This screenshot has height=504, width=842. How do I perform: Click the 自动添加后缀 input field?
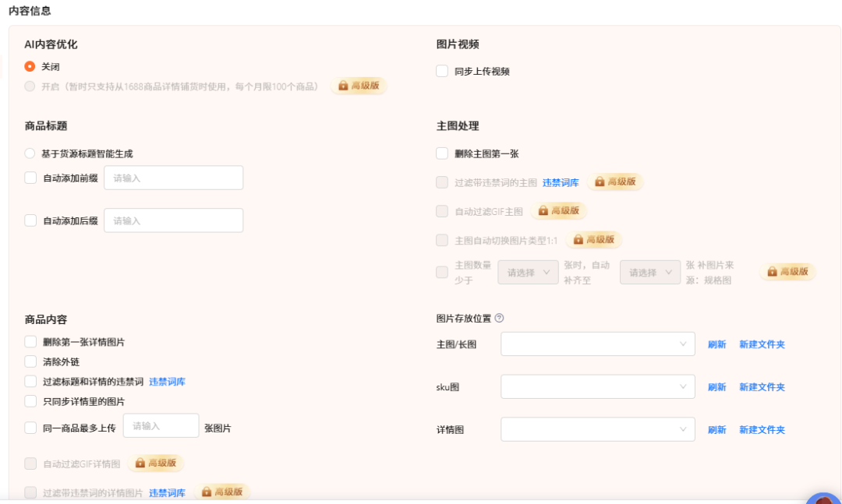[173, 220]
